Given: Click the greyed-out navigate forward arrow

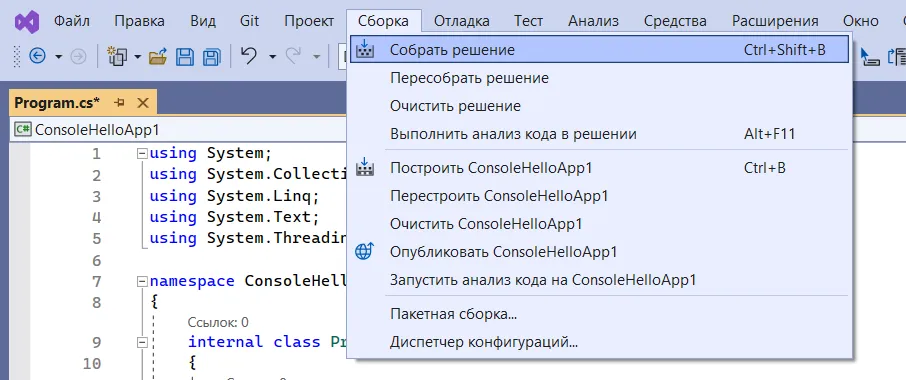Looking at the screenshot, I should [78, 56].
